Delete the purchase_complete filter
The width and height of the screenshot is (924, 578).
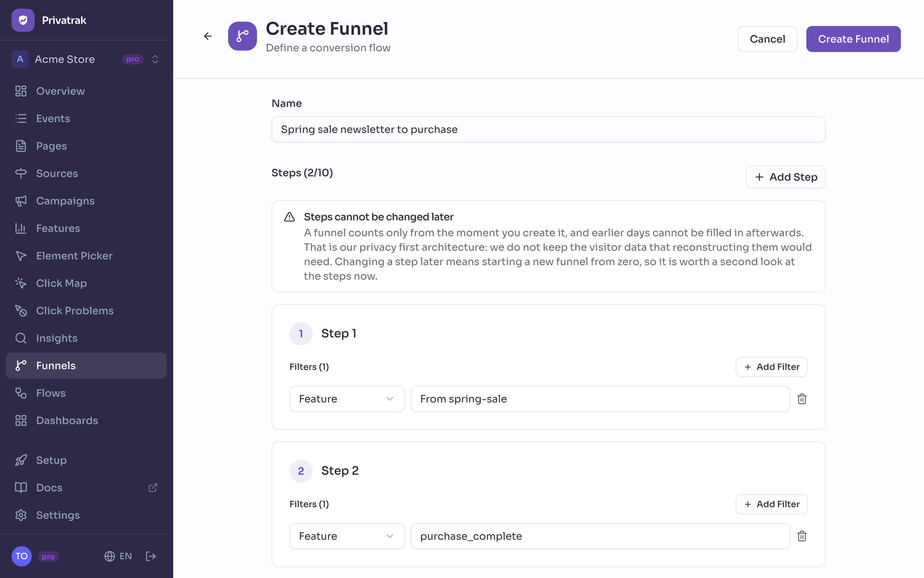(x=802, y=536)
